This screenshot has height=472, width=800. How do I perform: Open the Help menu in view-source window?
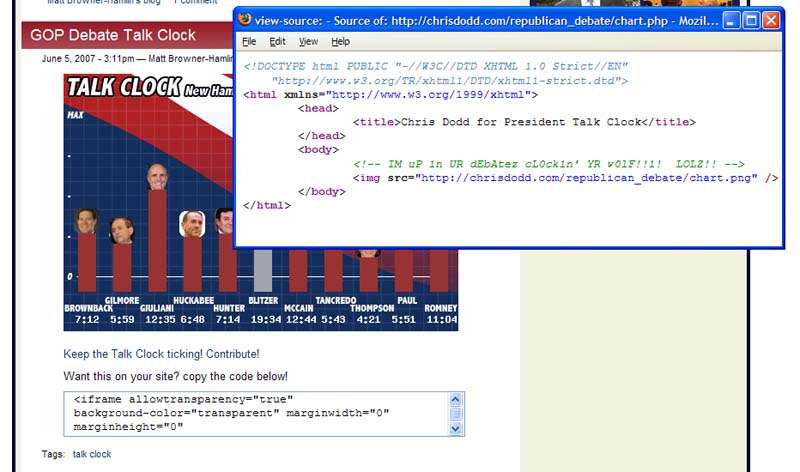point(340,41)
